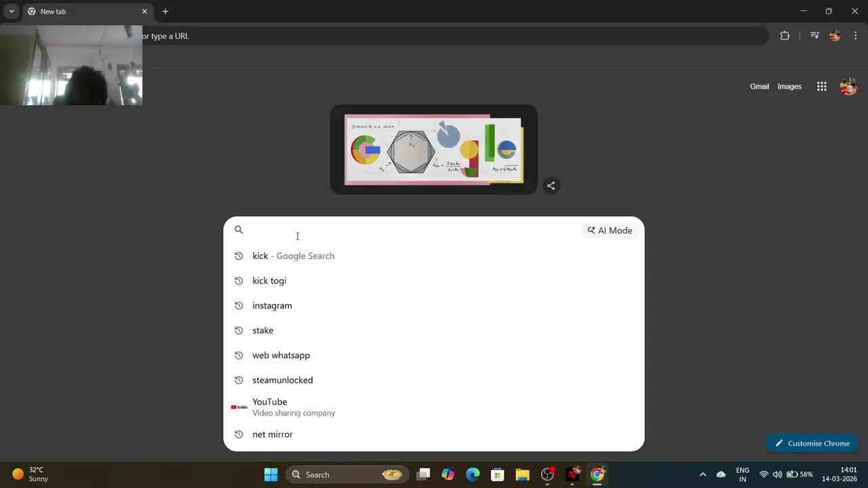Click the history clock icon beside 'stake'
The width and height of the screenshot is (868, 488).
pyautogui.click(x=239, y=330)
